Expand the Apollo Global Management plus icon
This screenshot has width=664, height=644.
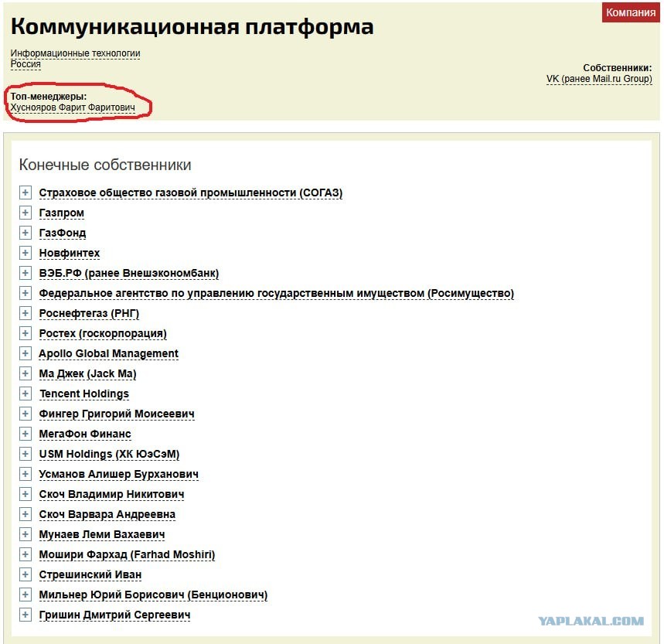tap(25, 353)
